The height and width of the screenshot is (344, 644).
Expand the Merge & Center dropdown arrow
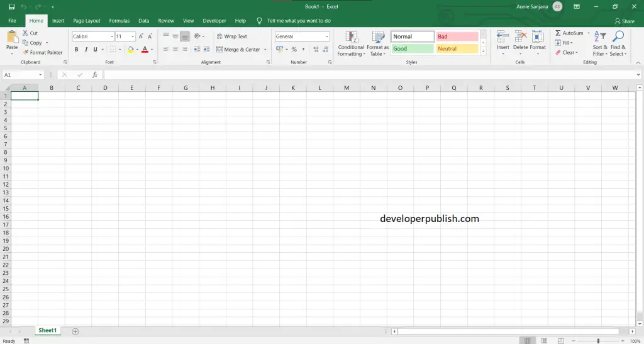click(x=265, y=50)
